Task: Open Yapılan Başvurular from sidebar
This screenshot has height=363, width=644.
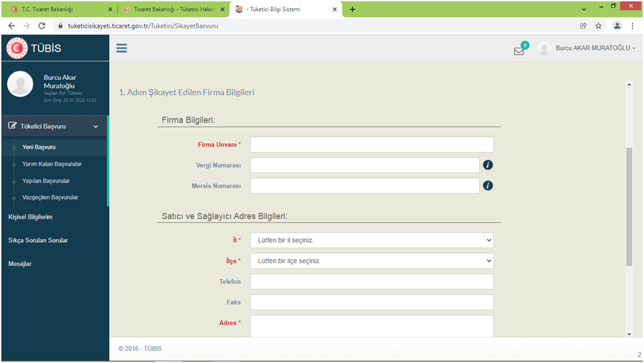Action: click(45, 181)
